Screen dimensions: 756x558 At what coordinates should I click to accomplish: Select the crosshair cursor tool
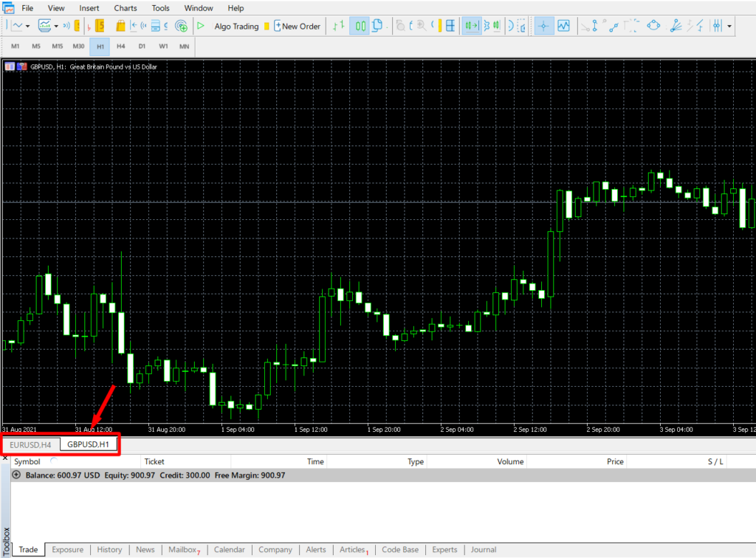(544, 26)
